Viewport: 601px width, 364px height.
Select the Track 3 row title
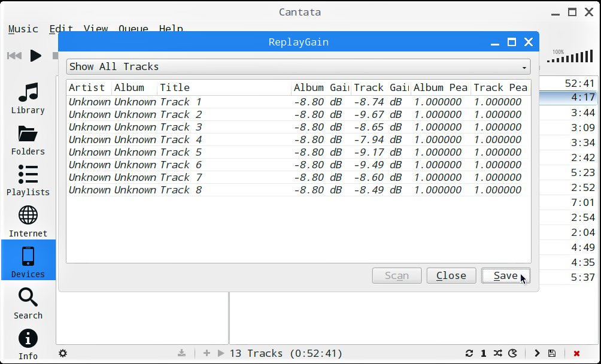point(181,127)
